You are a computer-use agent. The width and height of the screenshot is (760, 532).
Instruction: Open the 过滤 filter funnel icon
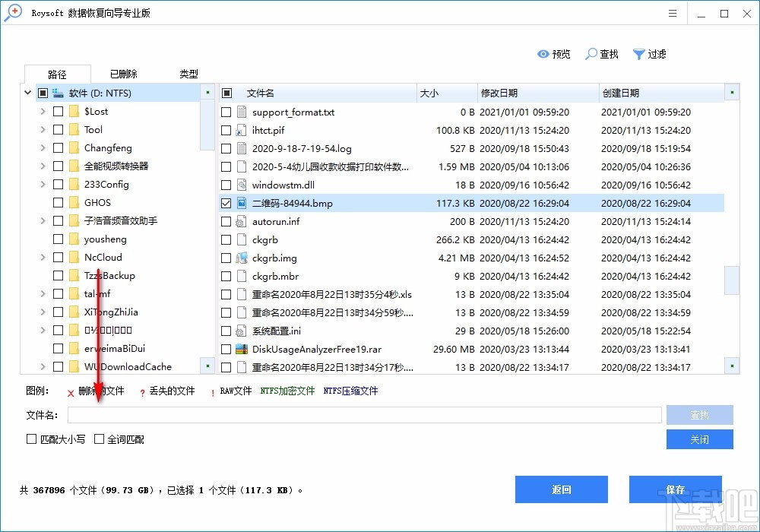tap(638, 54)
